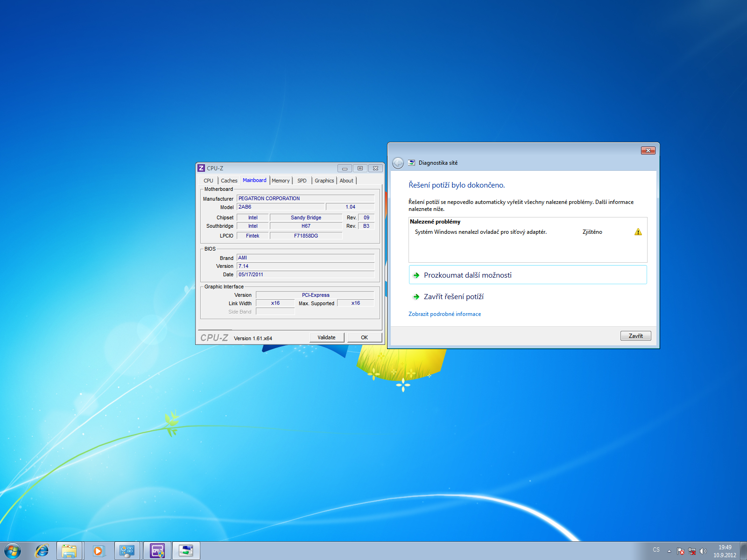Open Windows Explorer from the taskbar

coord(69,551)
